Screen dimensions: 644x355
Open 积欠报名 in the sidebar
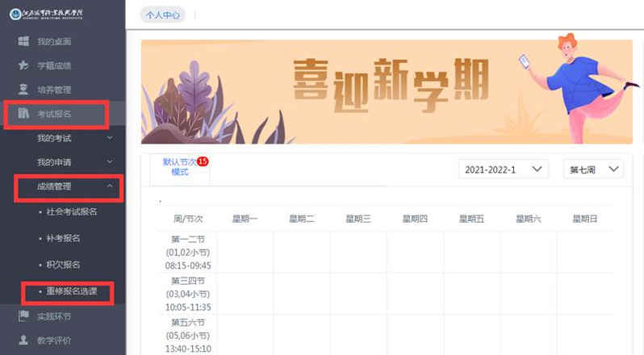pyautogui.click(x=63, y=265)
